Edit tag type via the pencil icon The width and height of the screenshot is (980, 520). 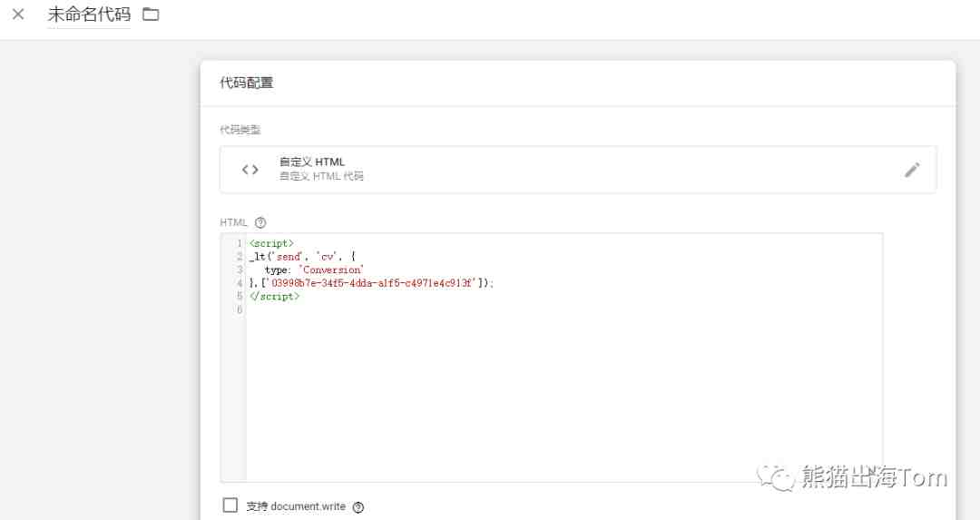(912, 170)
